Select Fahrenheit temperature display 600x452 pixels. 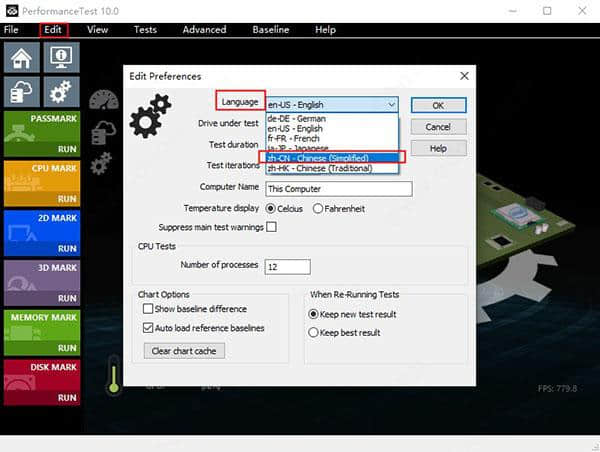click(x=318, y=208)
